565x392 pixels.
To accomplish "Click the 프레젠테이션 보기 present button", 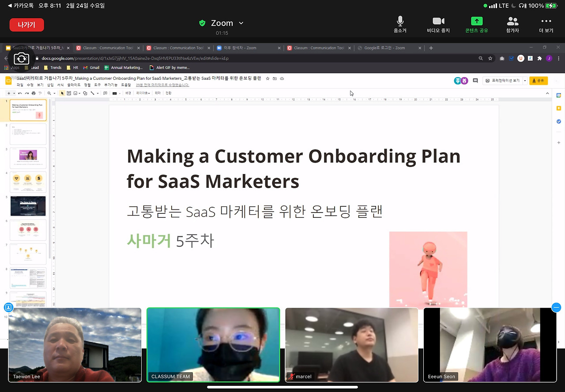I will point(503,81).
